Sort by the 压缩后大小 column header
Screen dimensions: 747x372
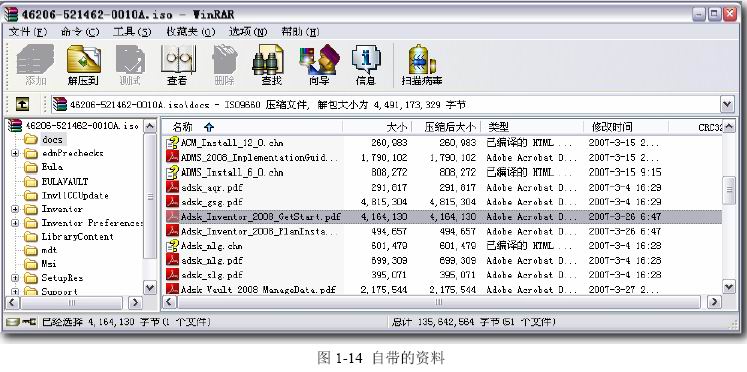446,127
